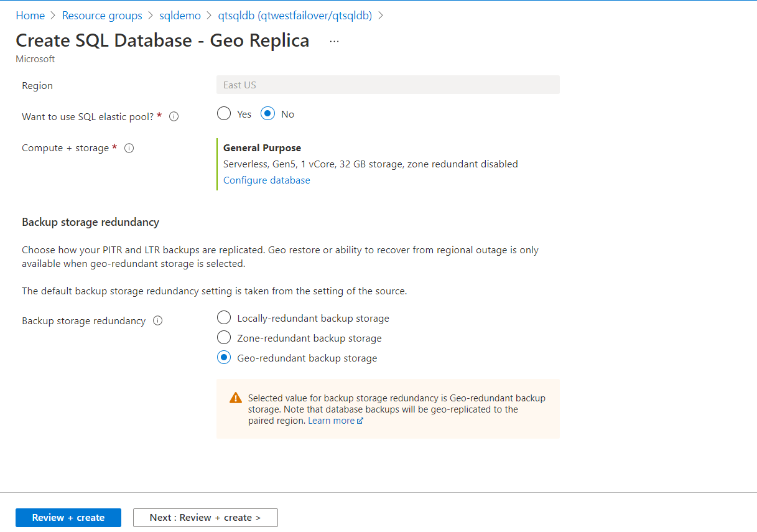Screen dimensions: 757x532
Task: Open Learn more link in warning
Action: [x=331, y=421]
